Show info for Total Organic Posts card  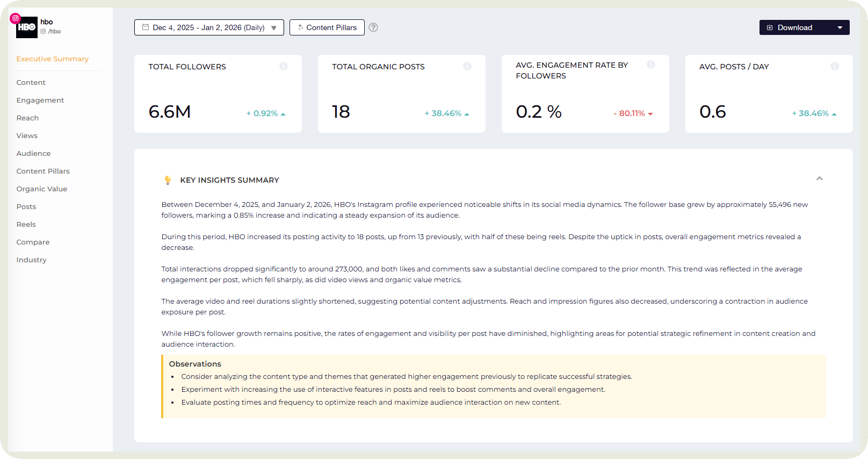tap(467, 66)
